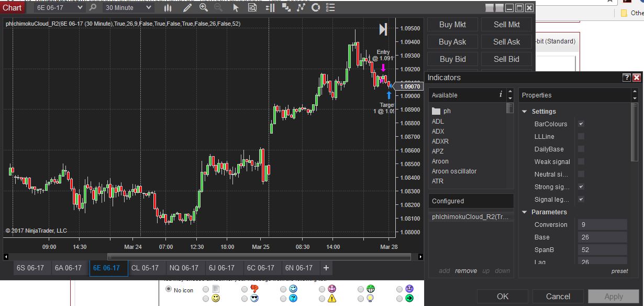Zoom in on the chart
The image size is (644, 306).
(204, 8)
